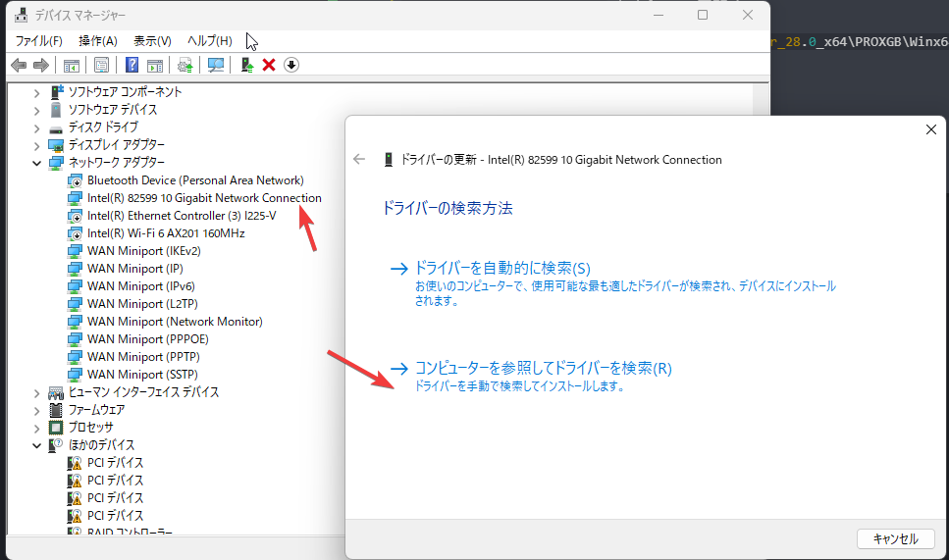The height and width of the screenshot is (560, 949).
Task: Select WAN Miniport (SSTP)
Action: coord(142,375)
